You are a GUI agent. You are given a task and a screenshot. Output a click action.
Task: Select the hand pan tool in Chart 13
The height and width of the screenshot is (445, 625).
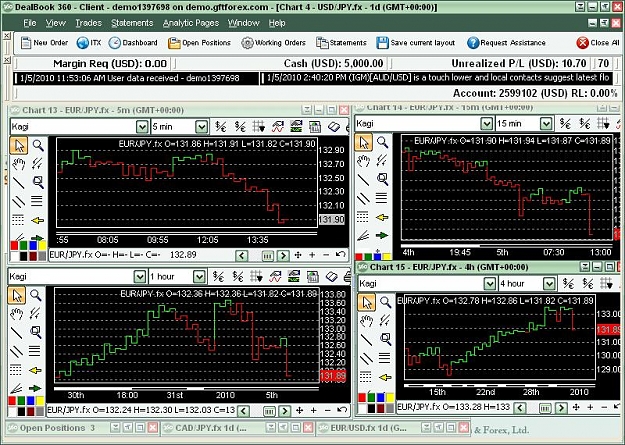(x=18, y=164)
